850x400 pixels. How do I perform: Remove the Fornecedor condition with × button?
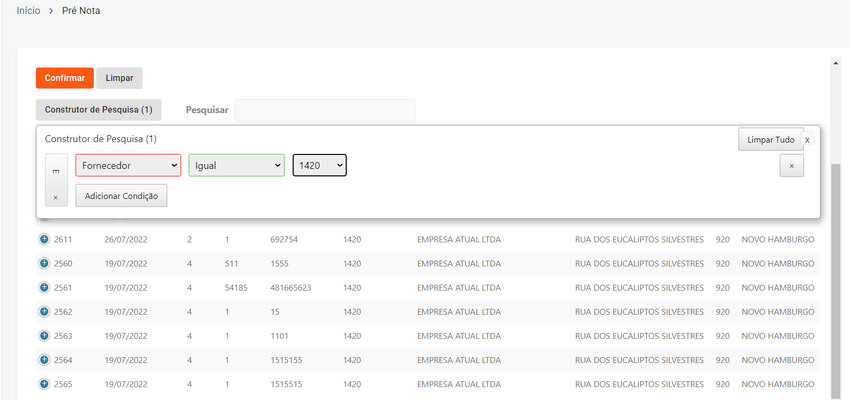click(x=791, y=166)
